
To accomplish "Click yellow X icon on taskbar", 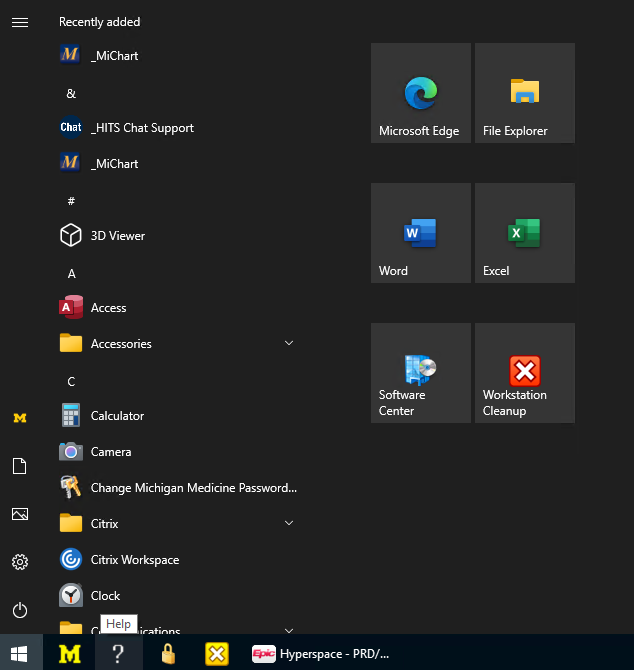I will click(x=217, y=653).
